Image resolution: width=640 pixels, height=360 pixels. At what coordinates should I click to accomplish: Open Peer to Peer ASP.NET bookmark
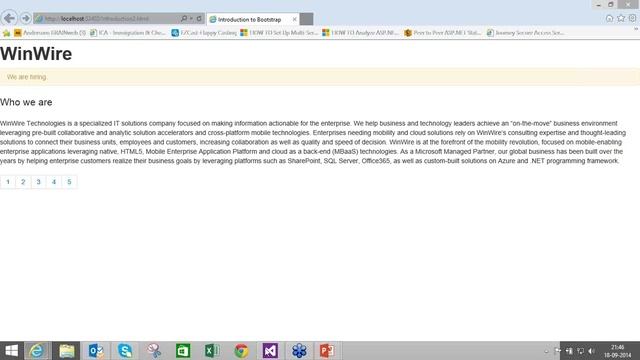pos(443,33)
